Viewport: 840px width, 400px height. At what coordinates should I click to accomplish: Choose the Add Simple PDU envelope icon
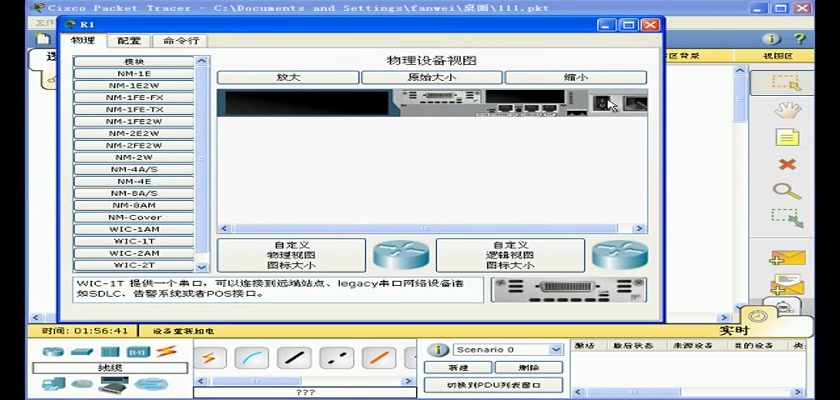pos(788,257)
